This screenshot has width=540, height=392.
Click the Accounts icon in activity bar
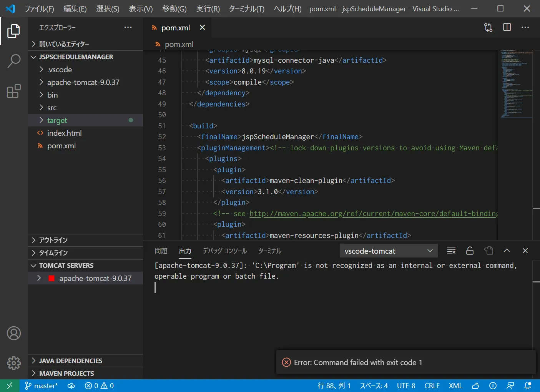point(14,333)
